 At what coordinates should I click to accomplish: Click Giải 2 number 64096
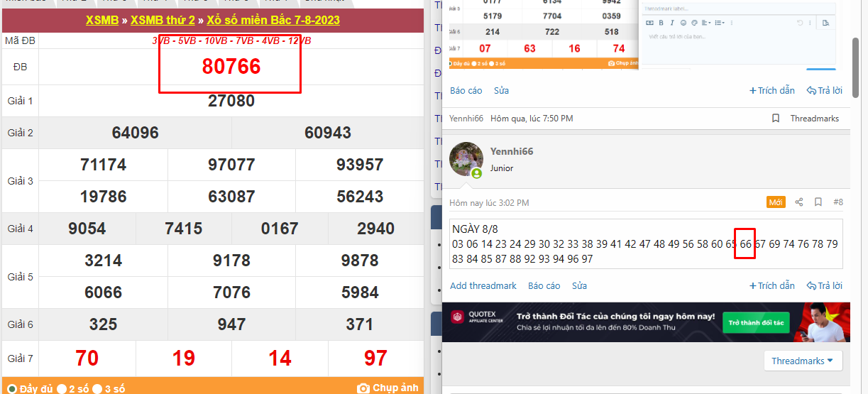pyautogui.click(x=136, y=133)
